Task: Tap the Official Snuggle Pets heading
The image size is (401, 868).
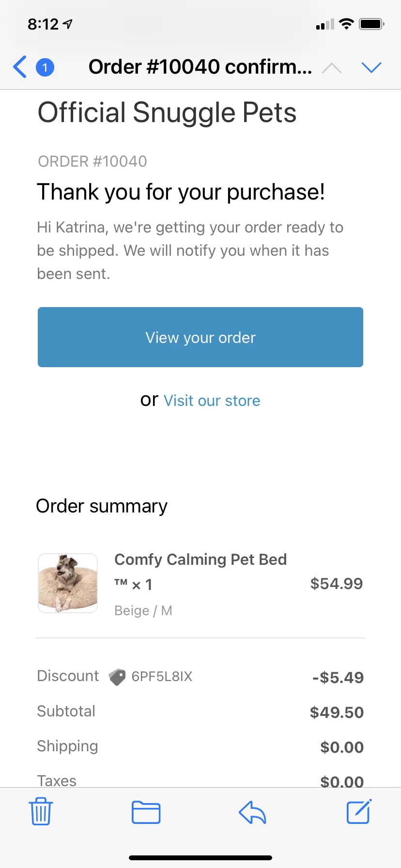Action: (167, 113)
